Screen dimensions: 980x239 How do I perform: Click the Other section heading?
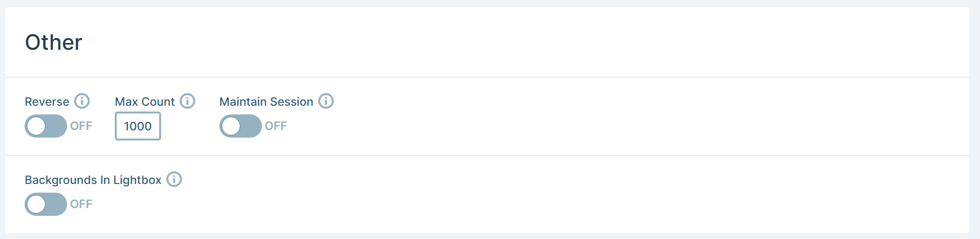pos(54,42)
